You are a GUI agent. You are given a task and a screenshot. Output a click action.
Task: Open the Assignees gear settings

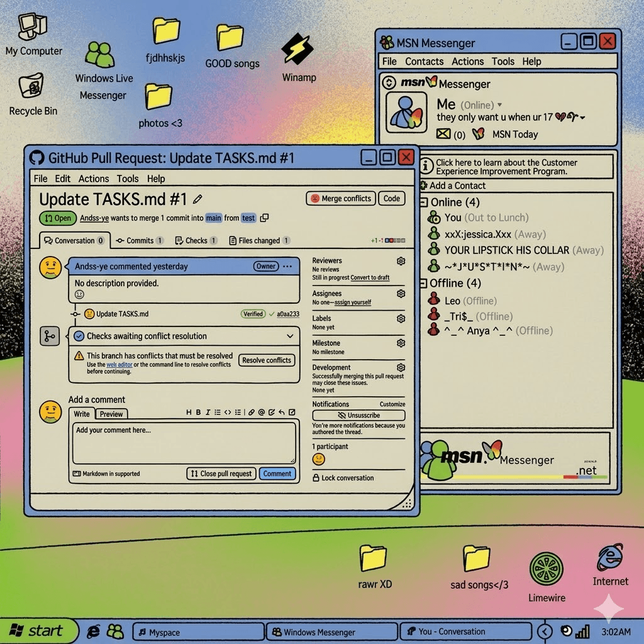(401, 293)
